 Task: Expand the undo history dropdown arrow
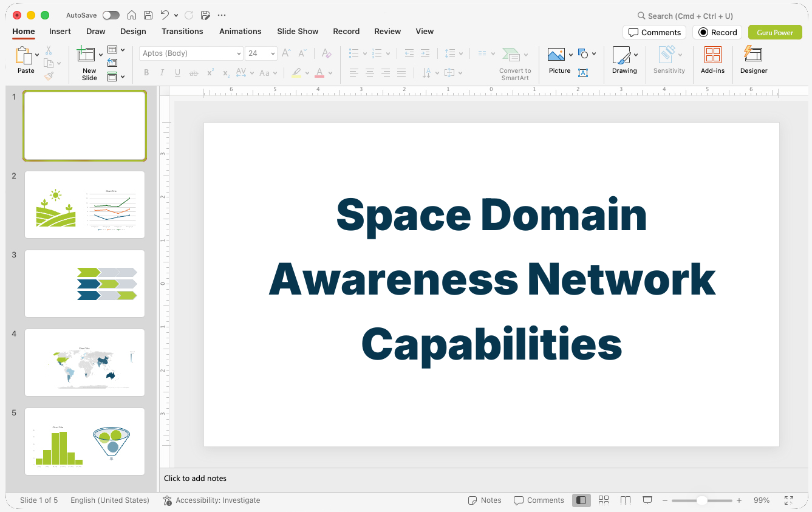click(x=176, y=15)
